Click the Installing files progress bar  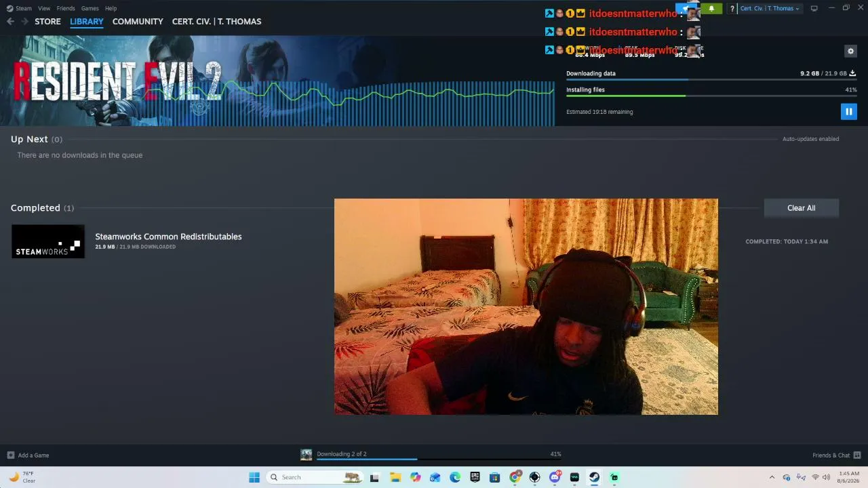point(711,96)
